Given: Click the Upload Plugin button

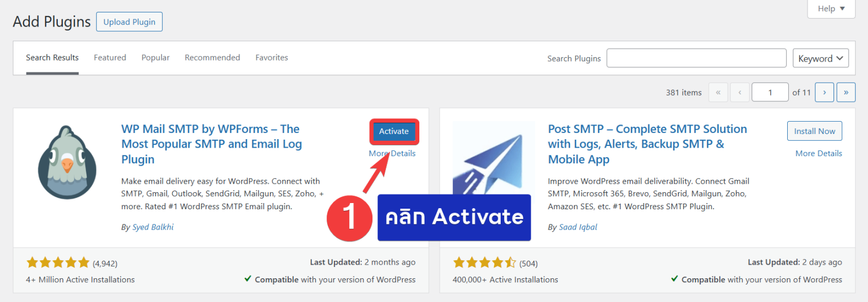Looking at the screenshot, I should pyautogui.click(x=129, y=22).
